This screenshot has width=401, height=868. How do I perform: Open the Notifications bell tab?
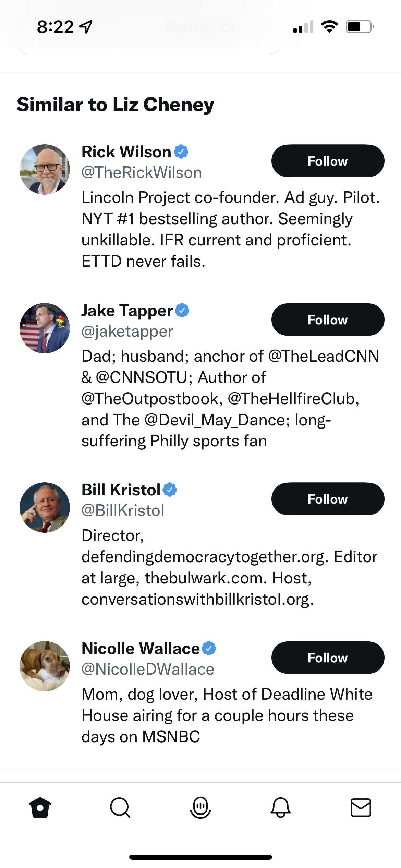281,807
